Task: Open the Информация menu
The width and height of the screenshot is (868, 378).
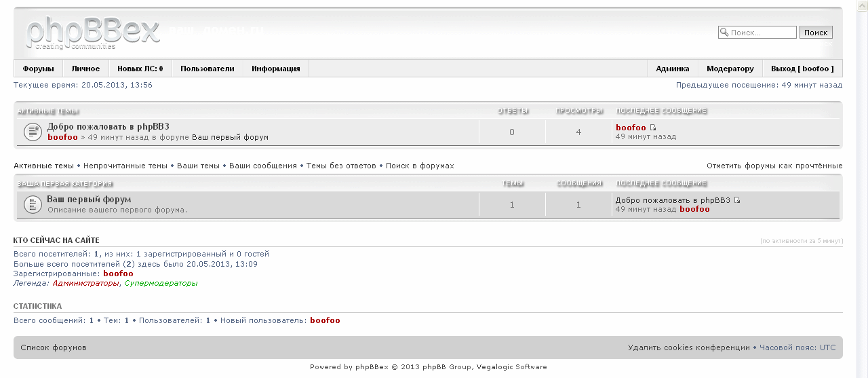Action: coord(276,69)
